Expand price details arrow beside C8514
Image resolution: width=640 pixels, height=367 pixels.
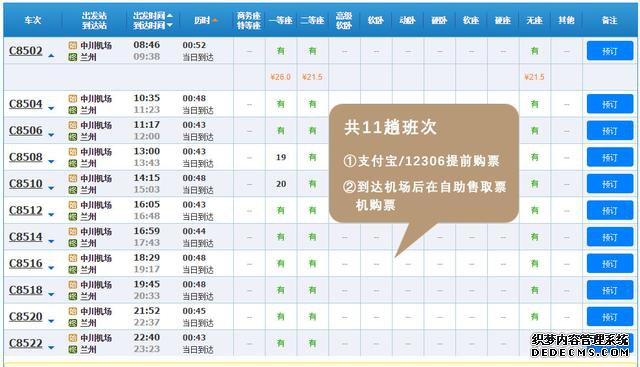coord(51,241)
